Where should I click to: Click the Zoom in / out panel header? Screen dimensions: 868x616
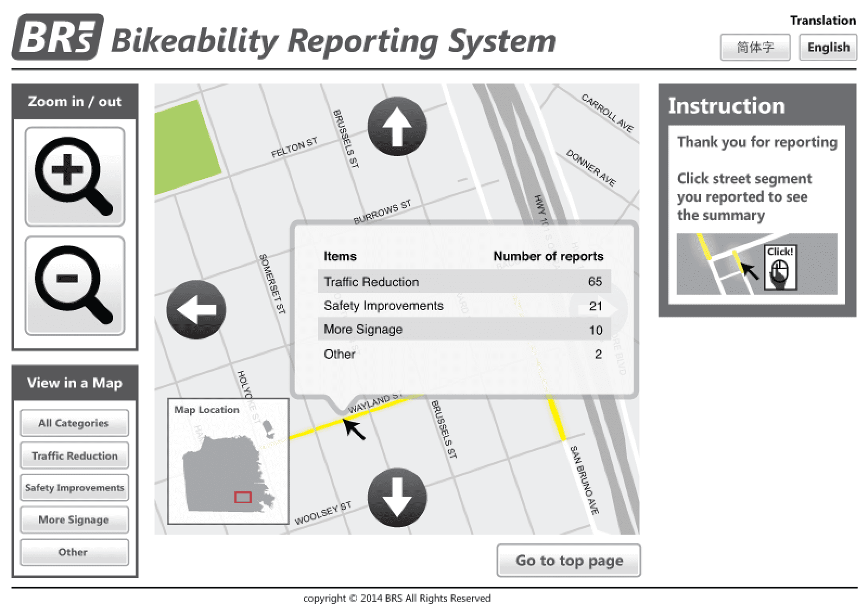75,101
